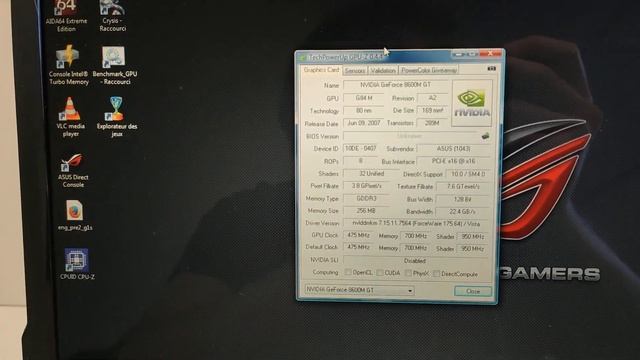The width and height of the screenshot is (640, 360).
Task: Click the Default Clock row Memory field 700 MHz
Action: [415, 248]
